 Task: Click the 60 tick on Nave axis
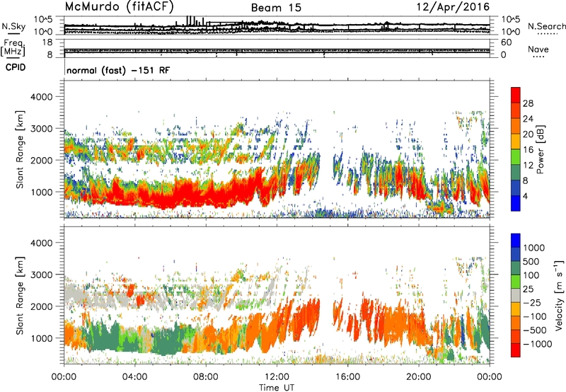[x=506, y=42]
